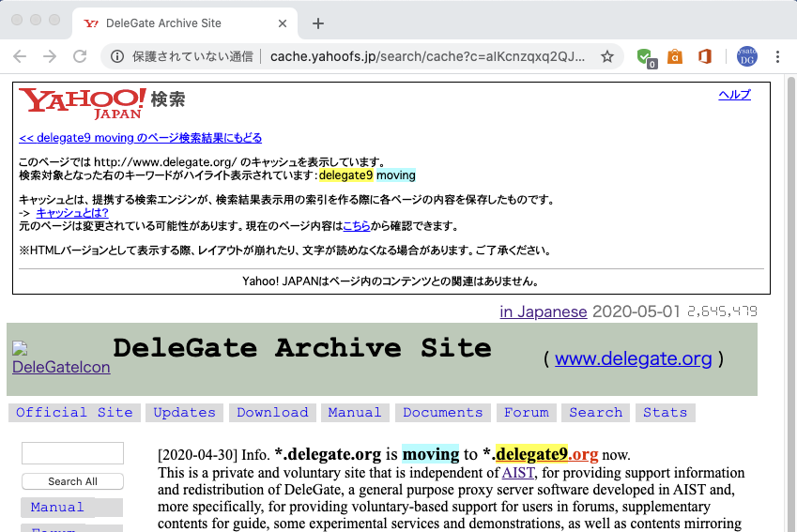Screen dimensions: 797x532
Task: Click the orange shopping bag extension
Action: pos(674,56)
